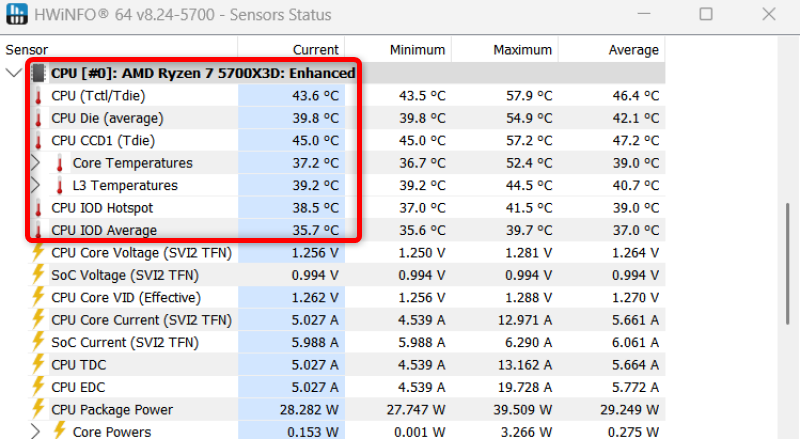Image resolution: width=800 pixels, height=439 pixels.
Task: Click thermometer icon beside CPU IOD Hotspot
Action: (38, 208)
